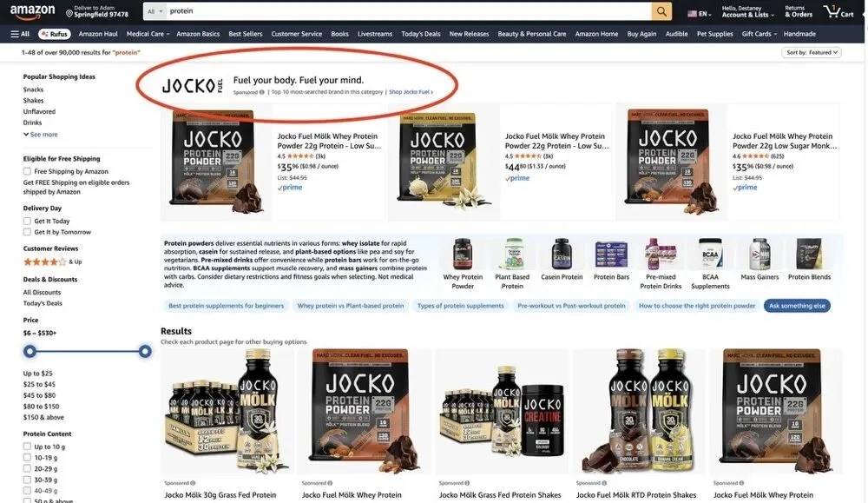Screen dimensions: 868x503
Task: Choose the BCAA Supplements category icon
Action: pyautogui.click(x=710, y=254)
